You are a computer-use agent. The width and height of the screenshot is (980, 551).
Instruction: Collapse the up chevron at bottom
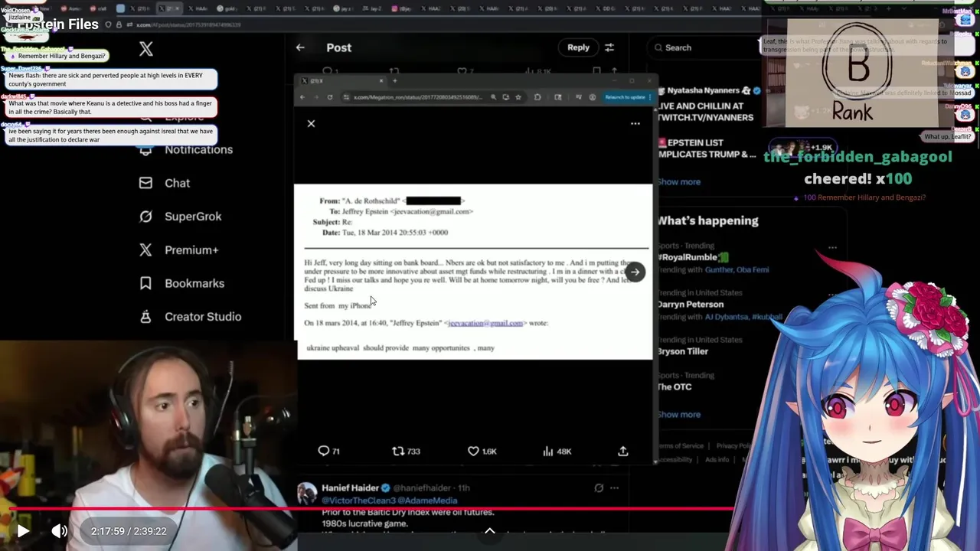[490, 530]
